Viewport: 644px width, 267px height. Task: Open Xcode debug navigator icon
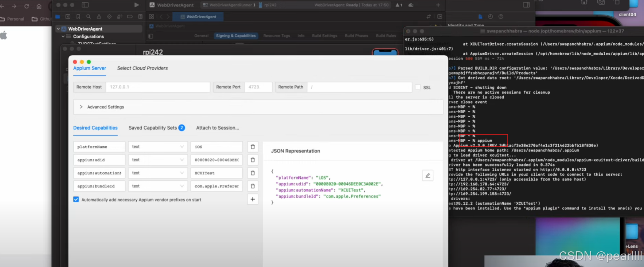tap(120, 17)
